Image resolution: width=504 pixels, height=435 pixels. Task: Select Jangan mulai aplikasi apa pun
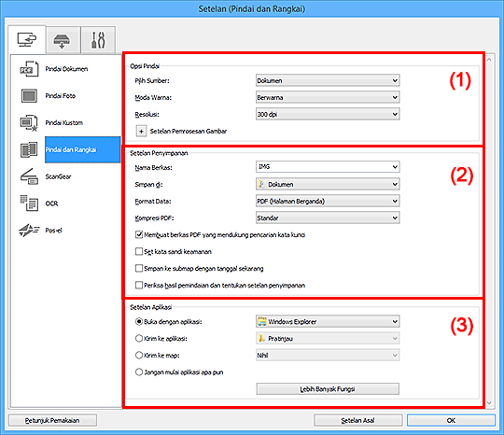[x=139, y=372]
